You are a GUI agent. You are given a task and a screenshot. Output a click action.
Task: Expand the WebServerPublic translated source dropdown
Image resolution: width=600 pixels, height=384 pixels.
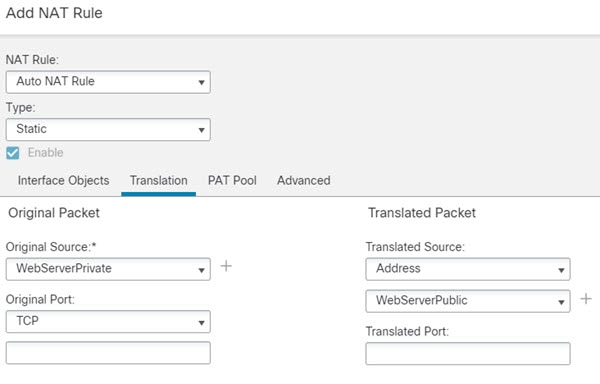pyautogui.click(x=468, y=301)
